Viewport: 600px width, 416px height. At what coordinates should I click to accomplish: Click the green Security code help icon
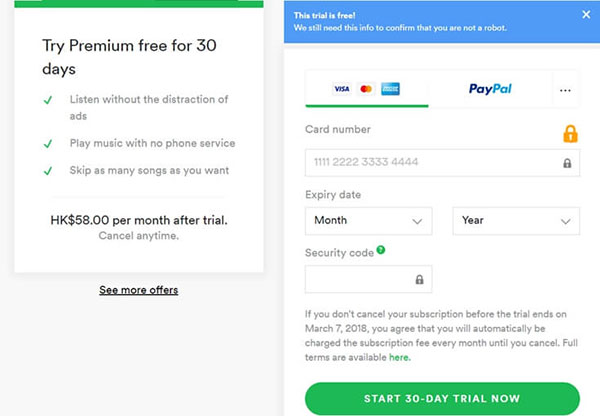[x=381, y=250]
